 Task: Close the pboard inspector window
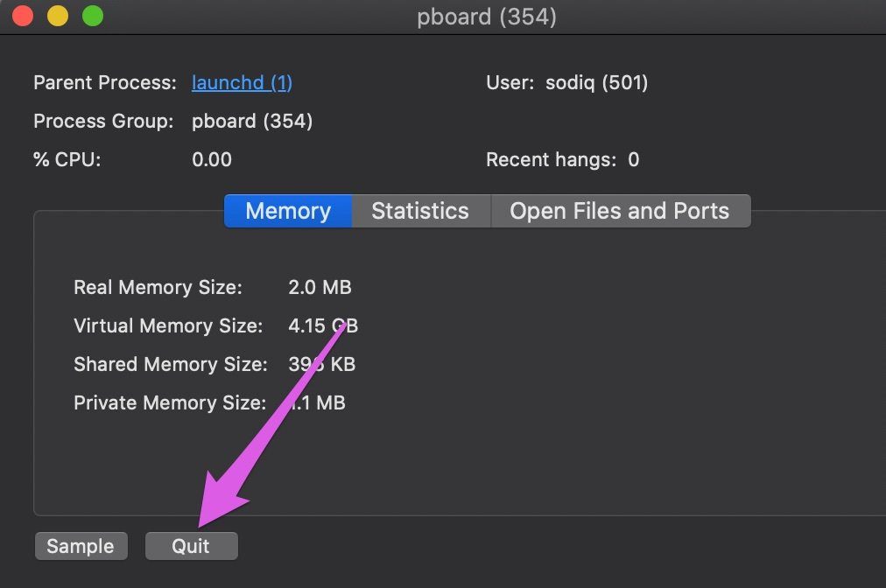21,15
